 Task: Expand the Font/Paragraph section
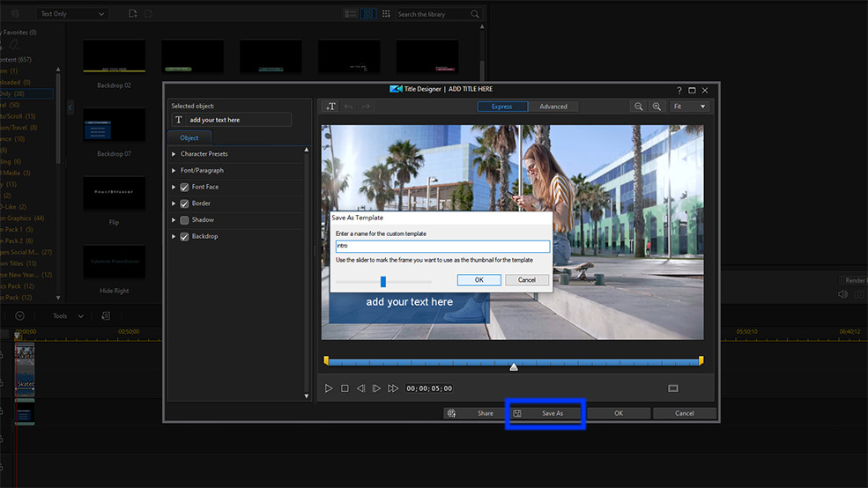(x=174, y=171)
